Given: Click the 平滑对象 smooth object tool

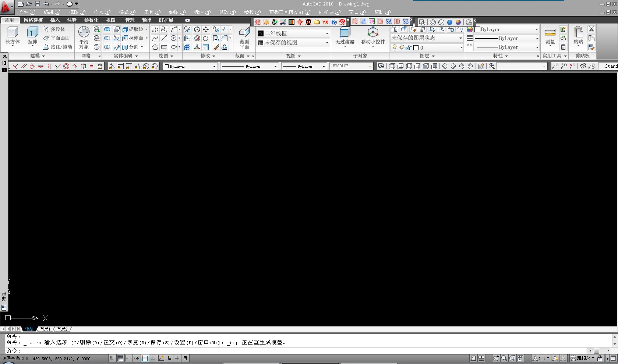Looking at the screenshot, I should click(x=84, y=38).
